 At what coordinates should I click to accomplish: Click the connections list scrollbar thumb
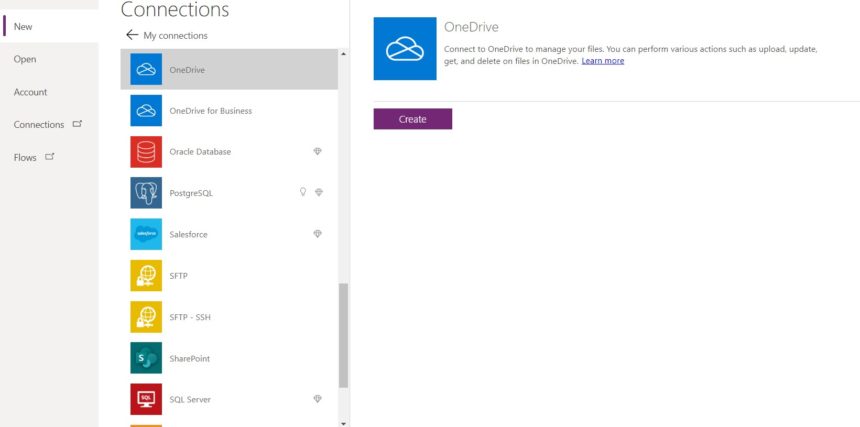[x=343, y=335]
